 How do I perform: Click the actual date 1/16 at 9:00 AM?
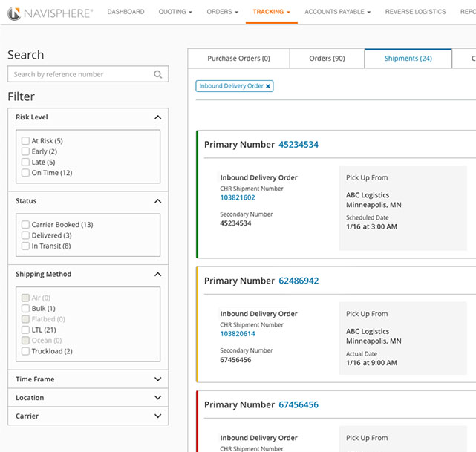[371, 363]
